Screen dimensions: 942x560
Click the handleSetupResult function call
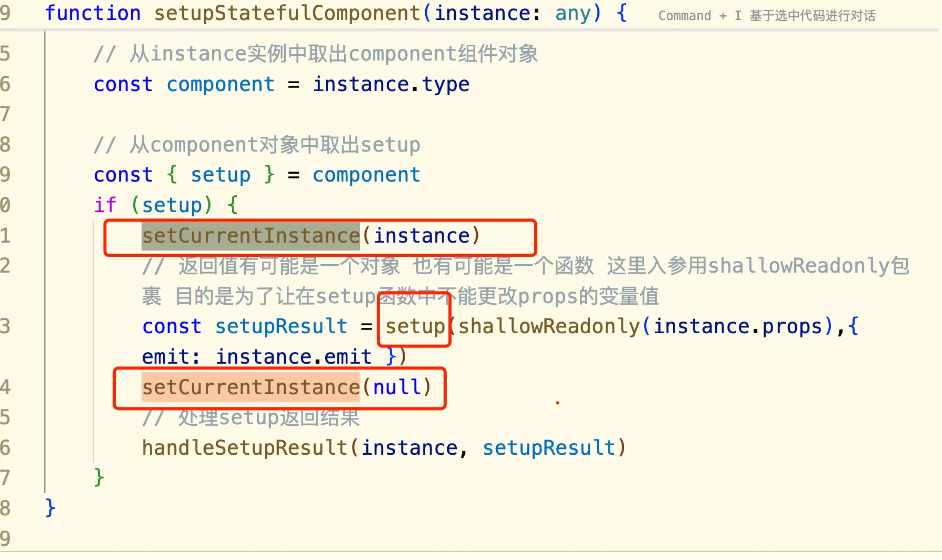[245, 448]
